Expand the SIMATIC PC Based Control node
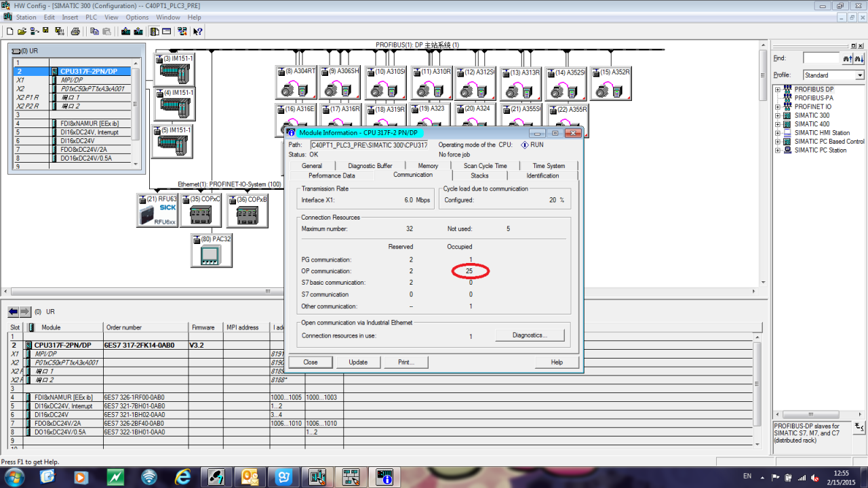This screenshot has width=868, height=488. coord(778,142)
